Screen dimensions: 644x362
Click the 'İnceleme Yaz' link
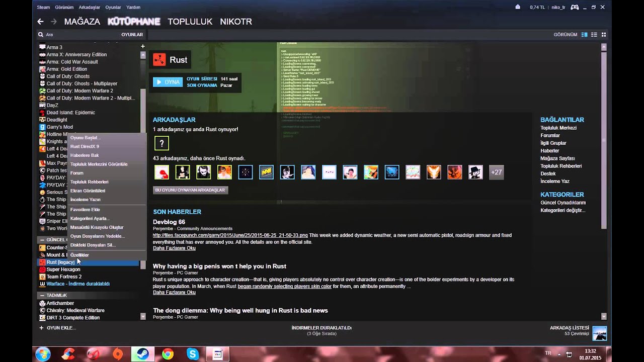coord(555,181)
